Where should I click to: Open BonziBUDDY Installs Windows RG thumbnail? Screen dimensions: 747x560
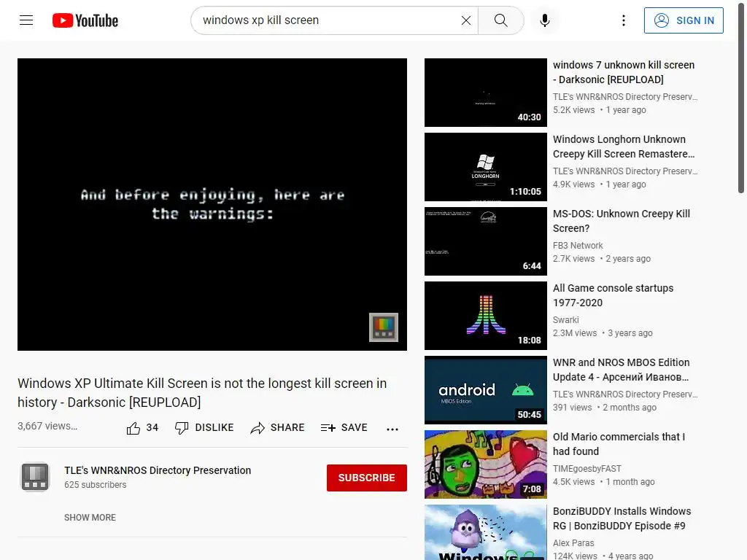point(485,532)
